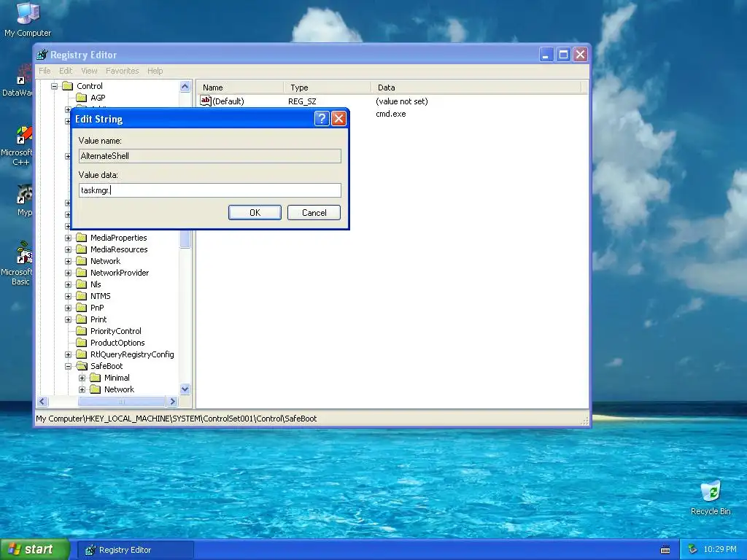
Task: Expand the RtlQueryRegistryConfig key
Action: (68, 354)
